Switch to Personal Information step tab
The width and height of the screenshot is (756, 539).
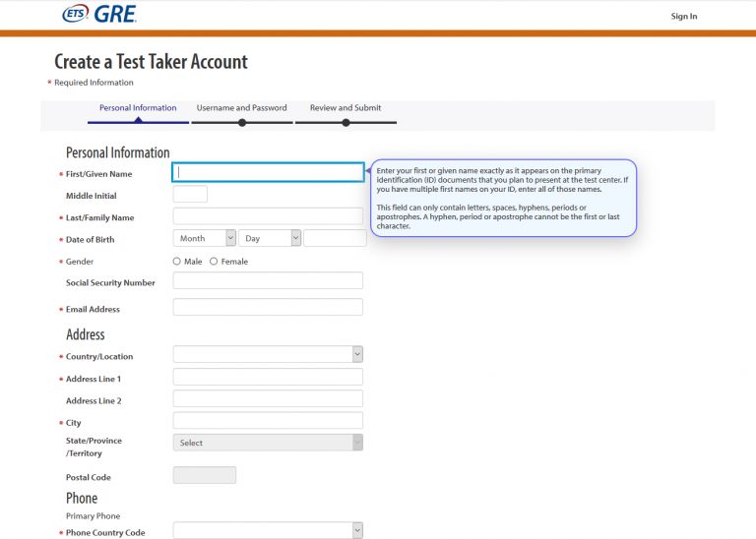click(138, 108)
